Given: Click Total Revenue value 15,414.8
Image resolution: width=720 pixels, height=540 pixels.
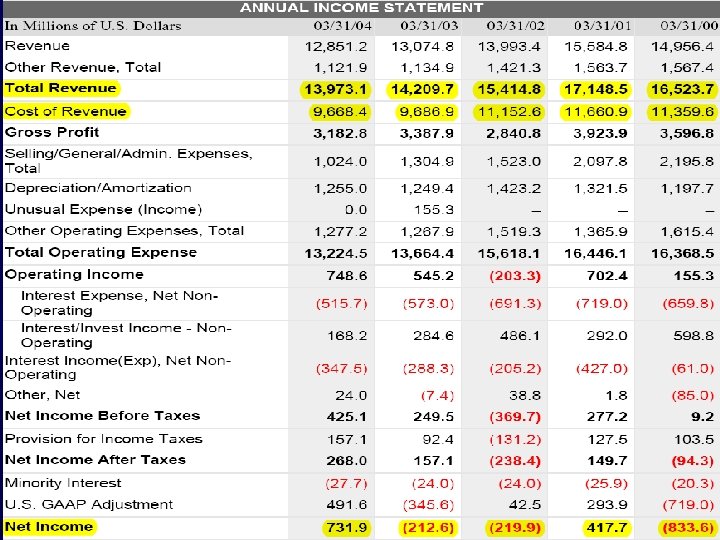Looking at the screenshot, I should pos(509,89).
